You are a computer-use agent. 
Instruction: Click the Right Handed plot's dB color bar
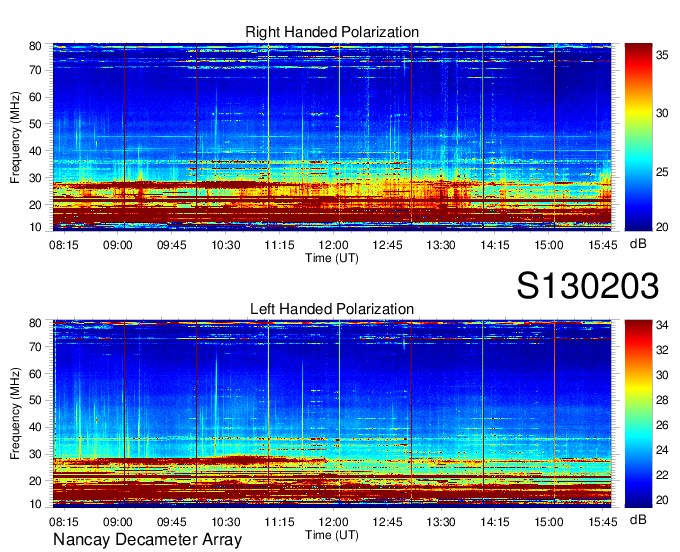point(638,136)
